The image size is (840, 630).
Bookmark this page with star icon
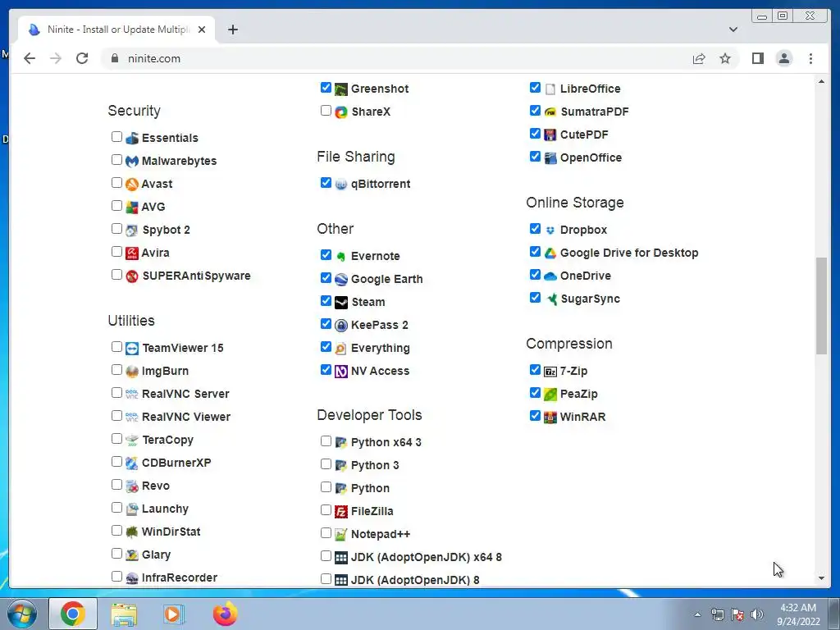click(x=725, y=58)
